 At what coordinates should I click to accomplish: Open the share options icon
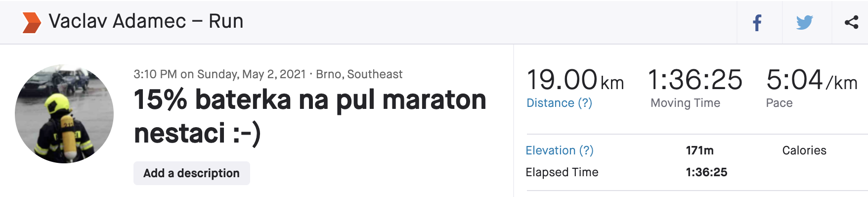(x=851, y=22)
